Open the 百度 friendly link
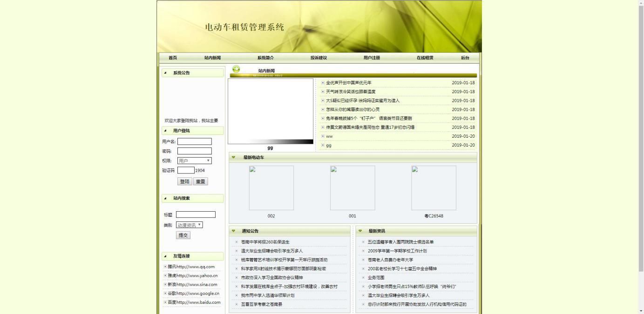This screenshot has width=644, height=314. coord(193,302)
